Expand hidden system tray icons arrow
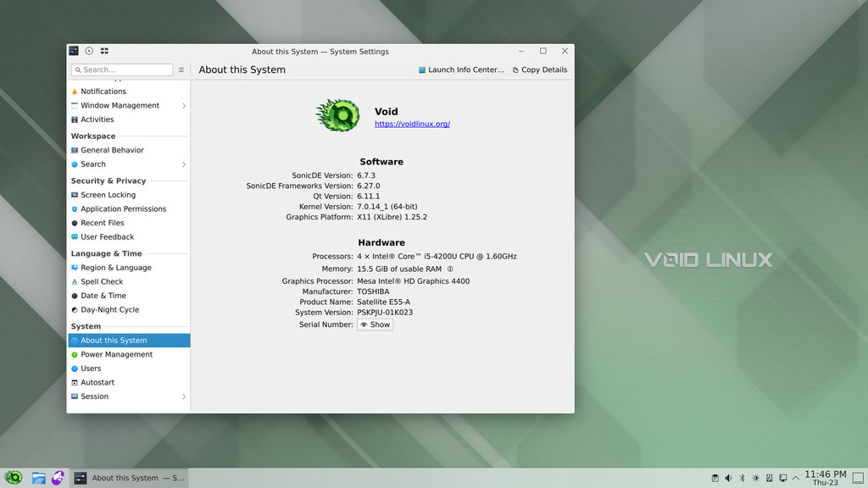Screen dimensions: 868x488 point(795,478)
